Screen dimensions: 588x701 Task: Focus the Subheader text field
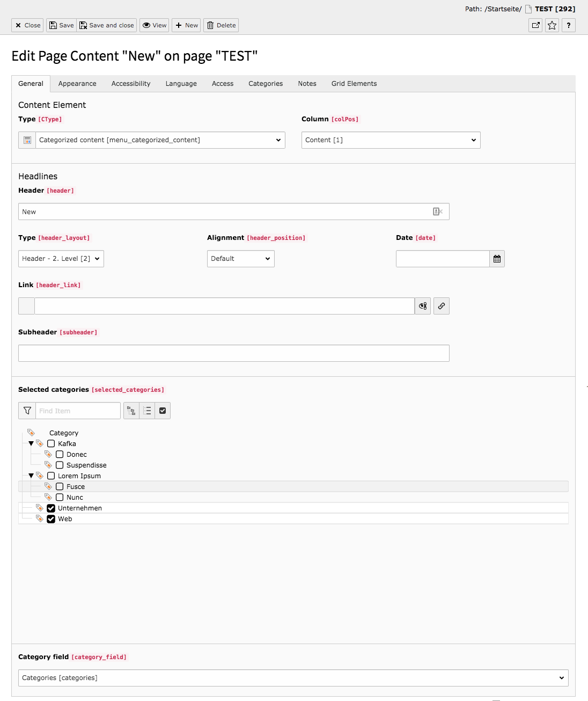(x=234, y=353)
